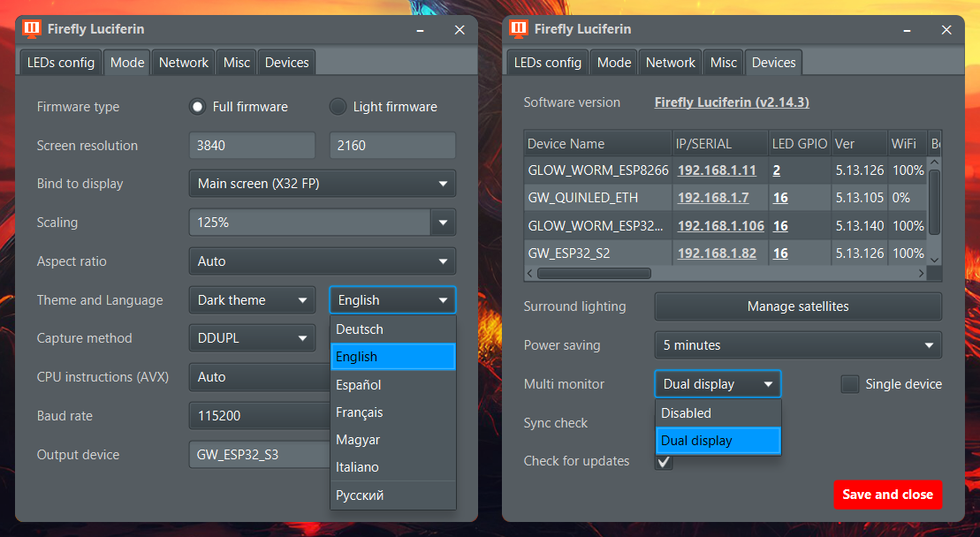Screen dimensions: 980x537
Task: Open Devices tab in left window
Action: tap(286, 63)
